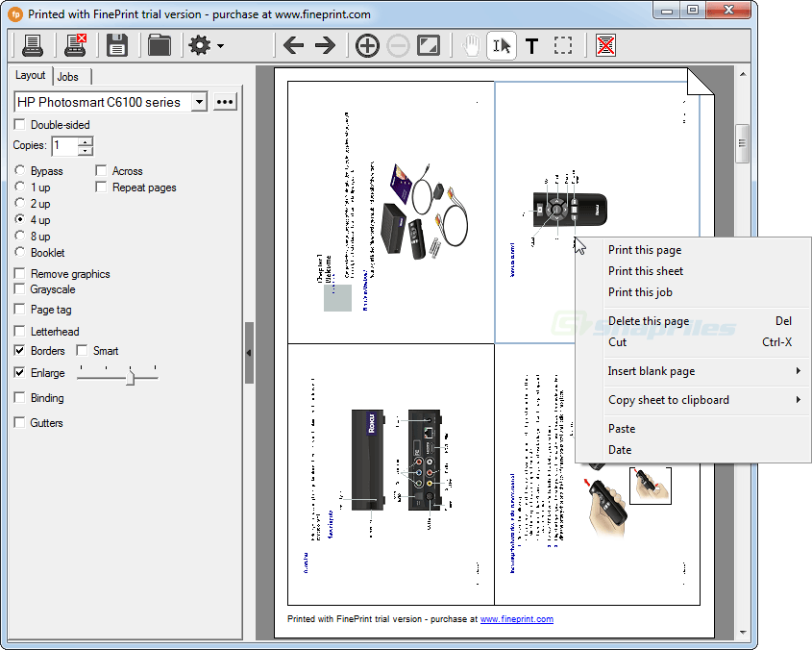Viewport: 812px width, 650px height.
Task: Switch to the Jobs tab
Action: [68, 77]
